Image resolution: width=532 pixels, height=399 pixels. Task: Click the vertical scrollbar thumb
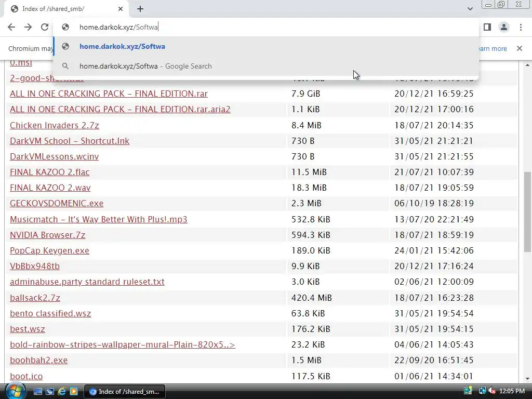[527, 212]
